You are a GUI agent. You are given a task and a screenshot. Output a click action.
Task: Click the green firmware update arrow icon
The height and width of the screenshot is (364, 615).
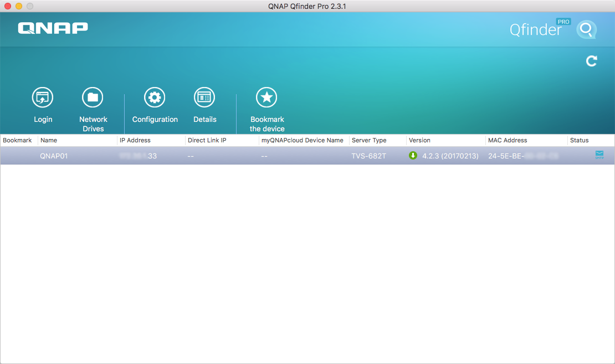(x=413, y=155)
